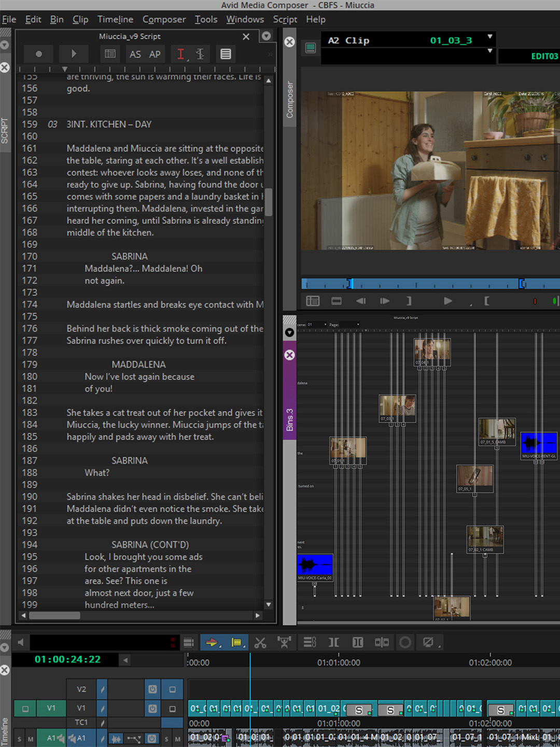Toggle the TC1 track selector
This screenshot has width=560, height=747.
(x=81, y=722)
